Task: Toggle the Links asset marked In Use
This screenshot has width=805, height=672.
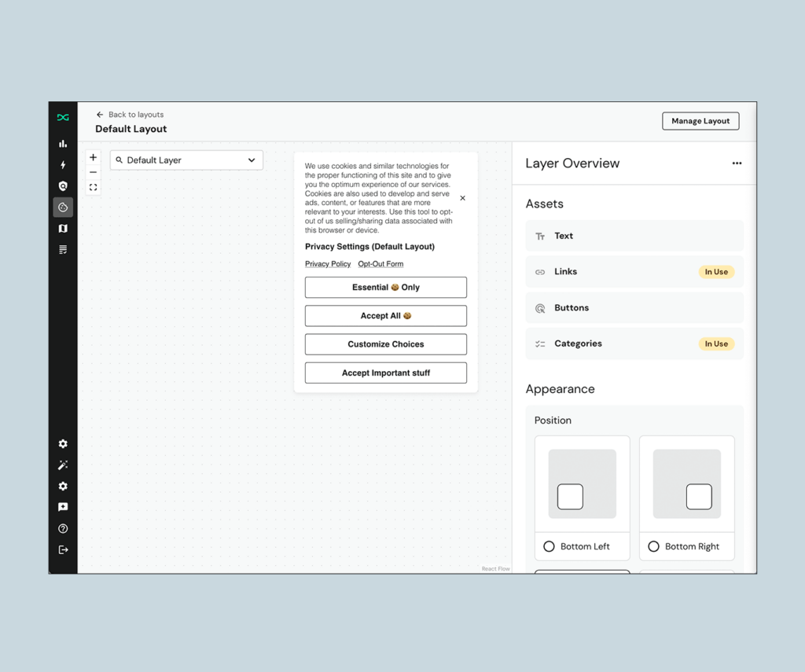Action: (x=634, y=271)
